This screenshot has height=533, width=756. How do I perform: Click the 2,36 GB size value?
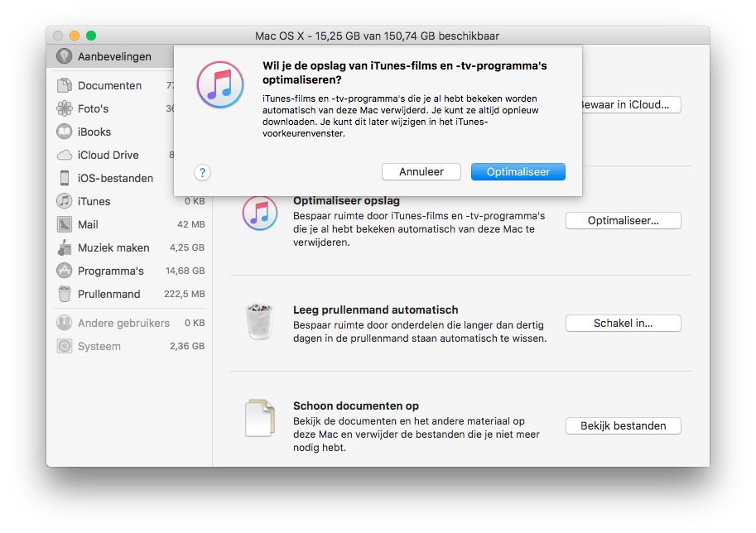pos(187,346)
